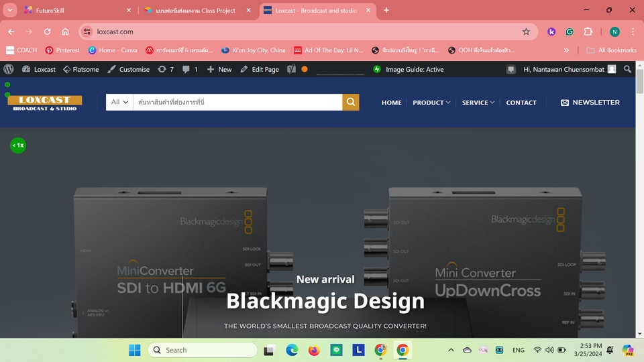Click the Loxcast Broadcast & Studio logo

click(45, 103)
